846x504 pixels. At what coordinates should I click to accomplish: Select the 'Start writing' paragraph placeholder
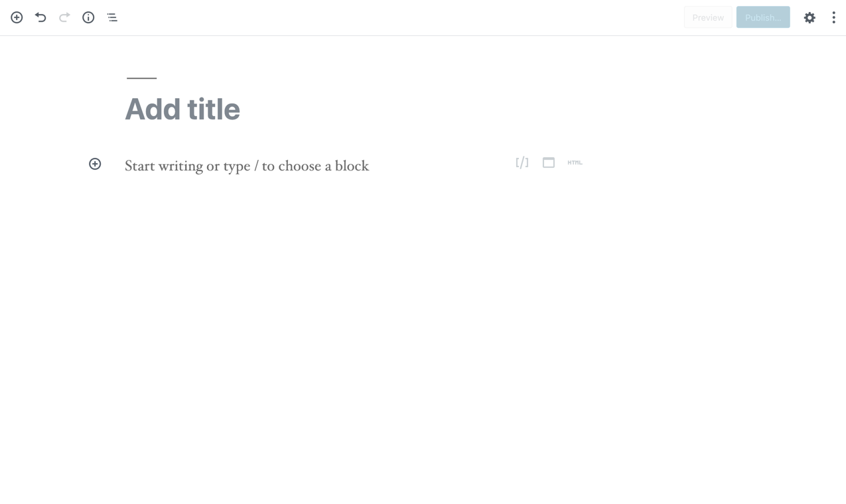coord(247,166)
